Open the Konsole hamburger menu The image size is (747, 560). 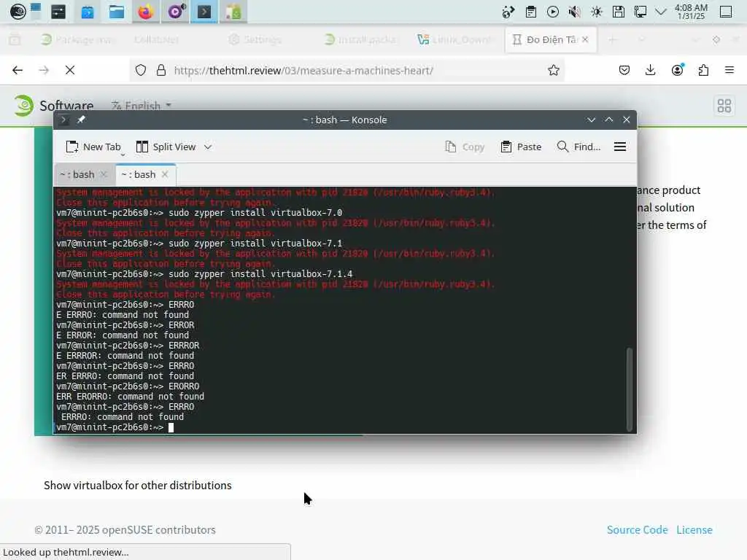coord(620,147)
